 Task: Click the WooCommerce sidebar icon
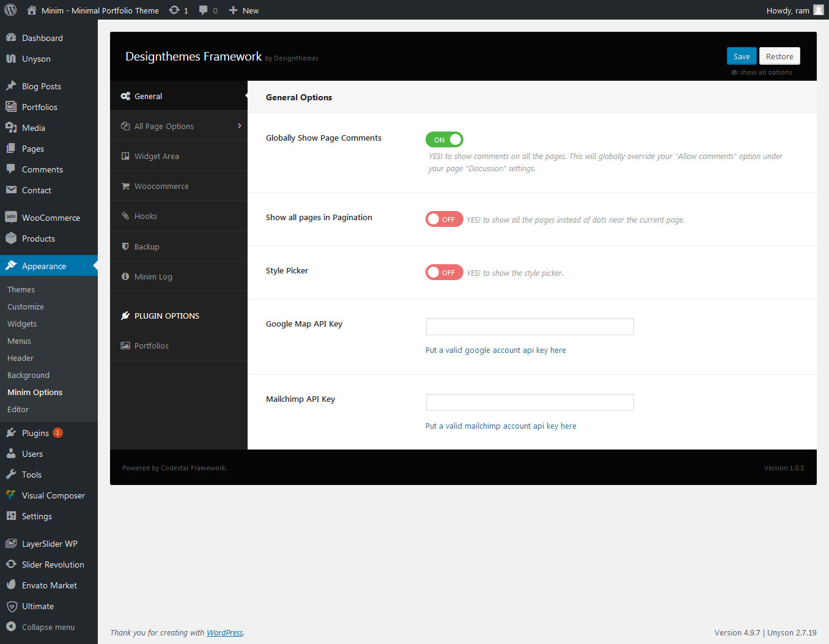(11, 217)
